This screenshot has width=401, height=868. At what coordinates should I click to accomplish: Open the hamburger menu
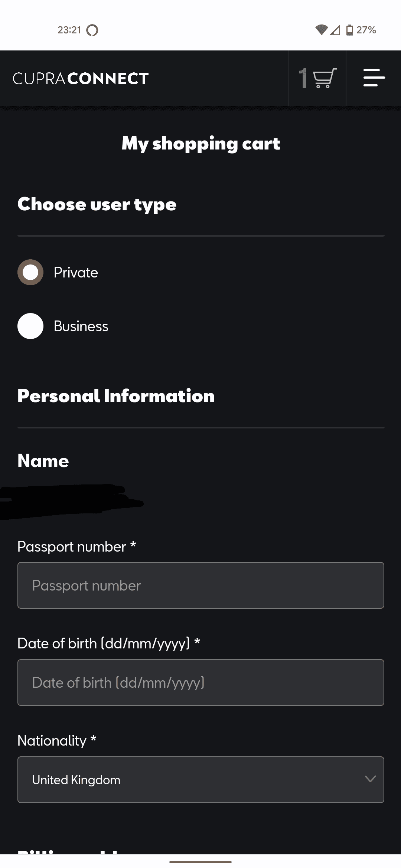[x=374, y=78]
